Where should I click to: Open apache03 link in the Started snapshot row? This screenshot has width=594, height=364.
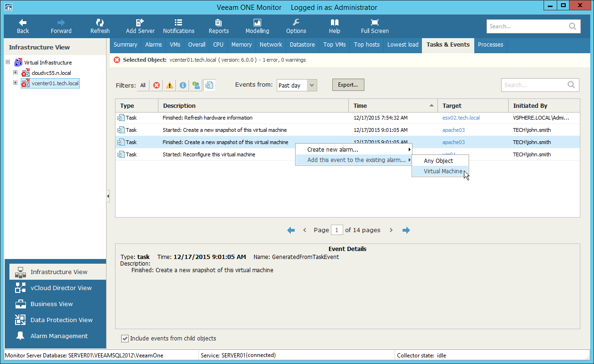454,130
